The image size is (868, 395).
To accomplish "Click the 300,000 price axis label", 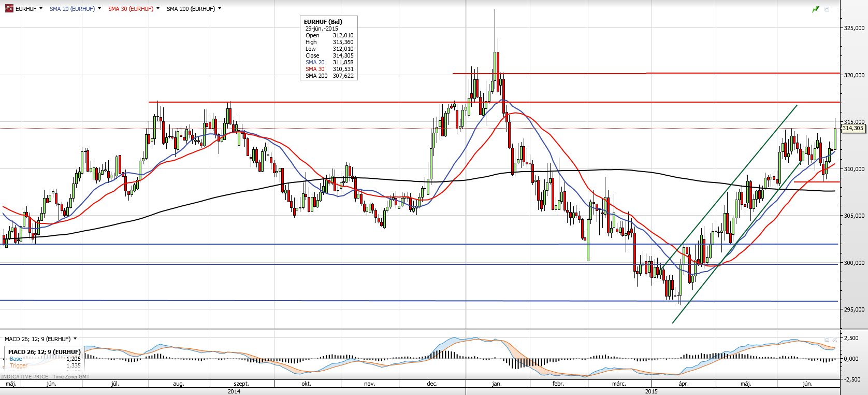I will [x=855, y=263].
